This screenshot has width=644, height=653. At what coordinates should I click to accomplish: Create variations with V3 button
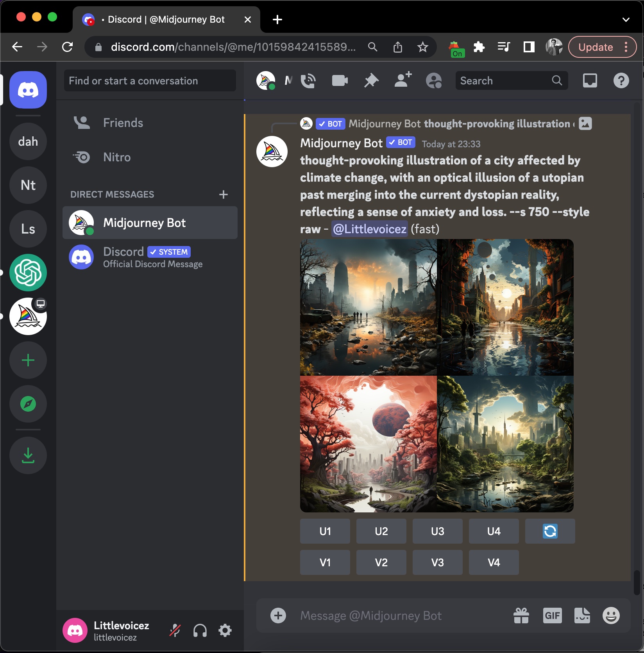[437, 562]
